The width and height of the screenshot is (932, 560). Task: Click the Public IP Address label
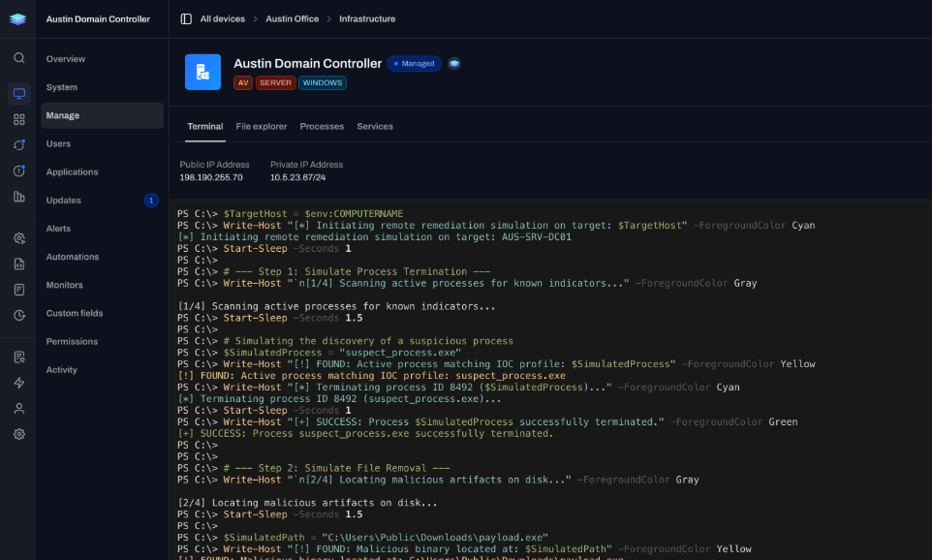point(214,165)
